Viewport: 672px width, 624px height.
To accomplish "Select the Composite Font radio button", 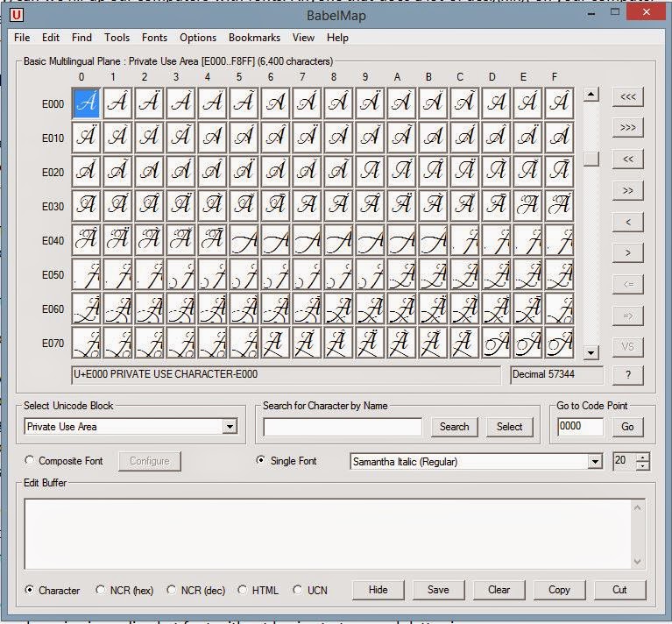I will 31,461.
